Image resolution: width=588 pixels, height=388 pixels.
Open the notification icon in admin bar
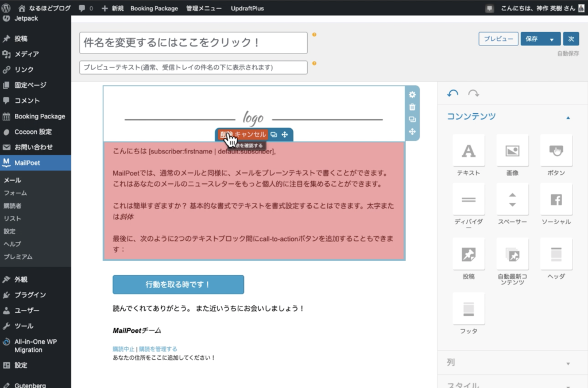click(x=489, y=8)
